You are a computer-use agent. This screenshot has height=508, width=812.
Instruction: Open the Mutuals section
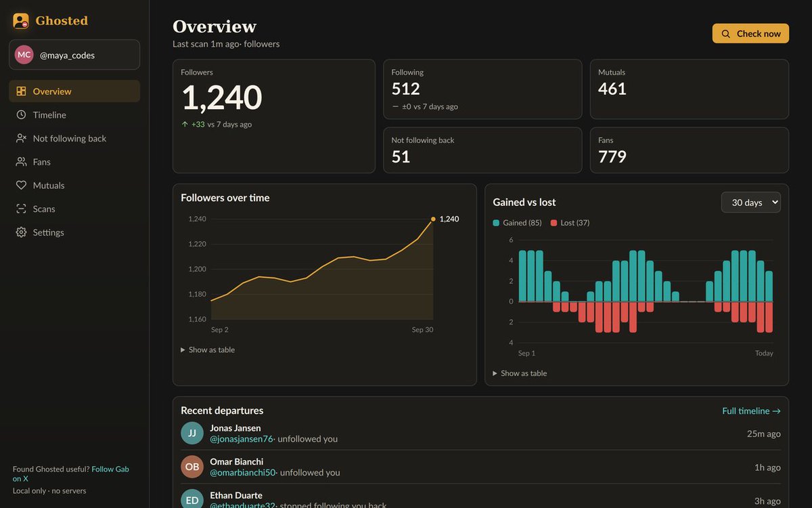pyautogui.click(x=74, y=186)
